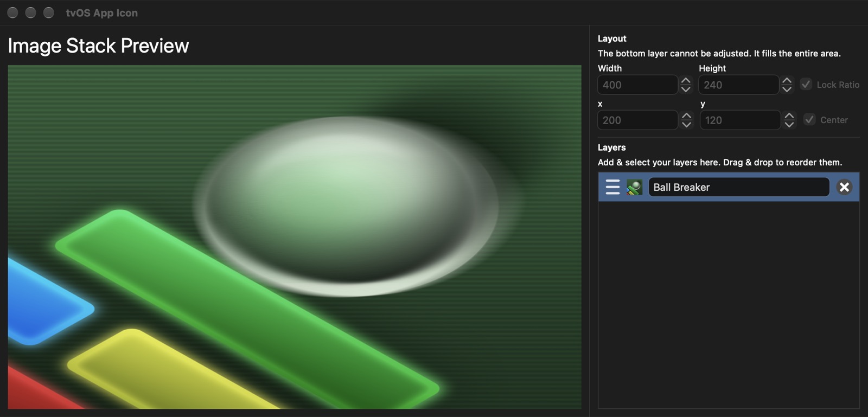Viewport: 868px width, 417px height.
Task: Click the Image Stack Preview heading
Action: click(x=98, y=46)
